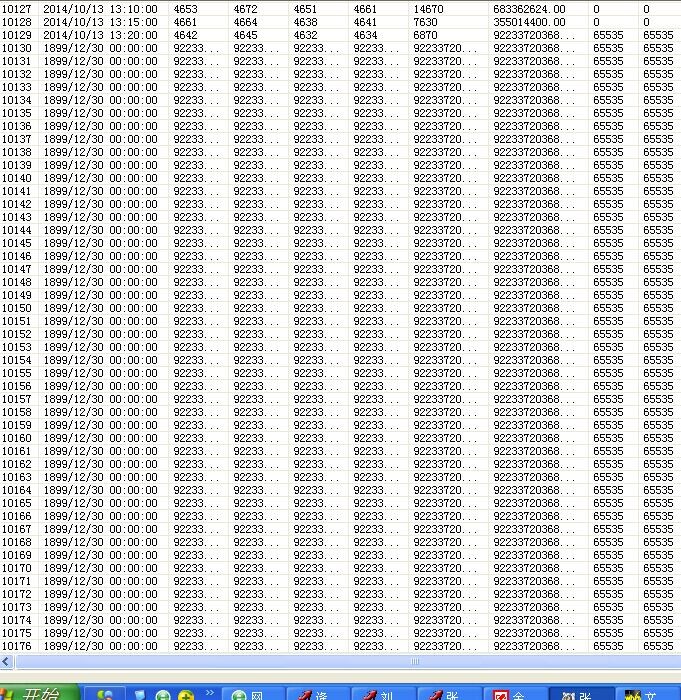Screen dimensions: 681x700
Task: Click amount 355014400.00
Action: click(529, 22)
